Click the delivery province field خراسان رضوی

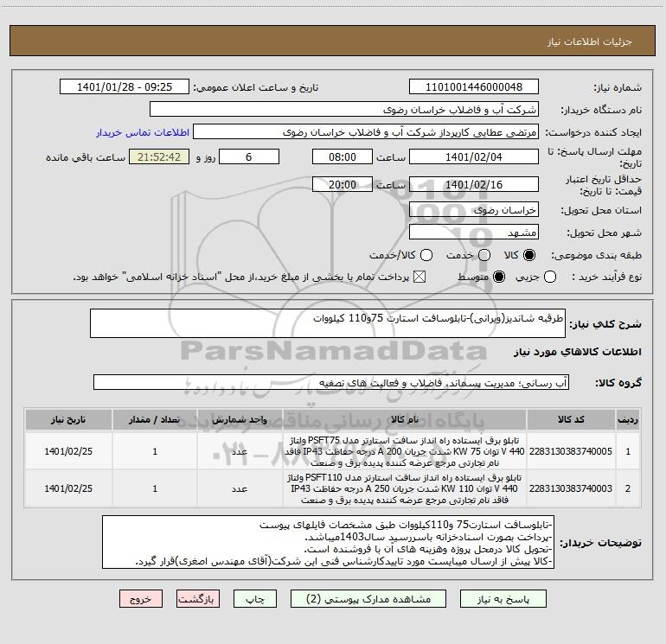(474, 210)
